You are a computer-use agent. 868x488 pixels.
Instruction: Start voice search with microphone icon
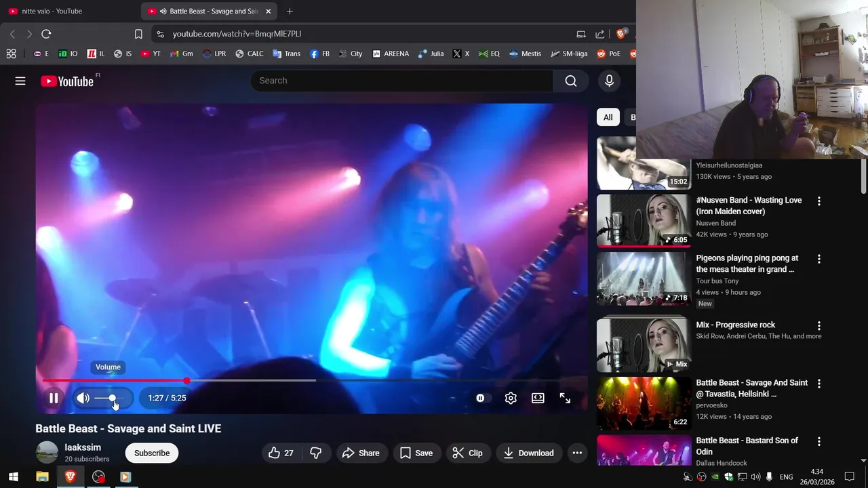pyautogui.click(x=609, y=81)
